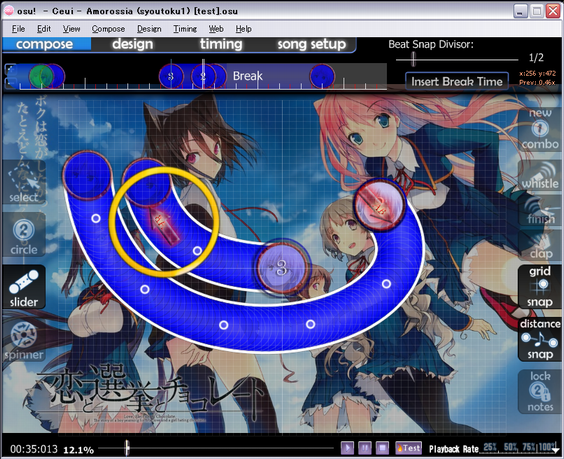Image resolution: width=564 pixels, height=459 pixels.
Task: Set playback rate to 50%
Action: click(x=510, y=447)
